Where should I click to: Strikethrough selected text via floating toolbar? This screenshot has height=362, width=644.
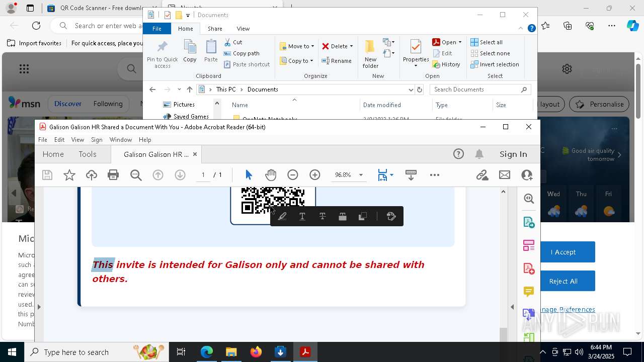point(323,217)
